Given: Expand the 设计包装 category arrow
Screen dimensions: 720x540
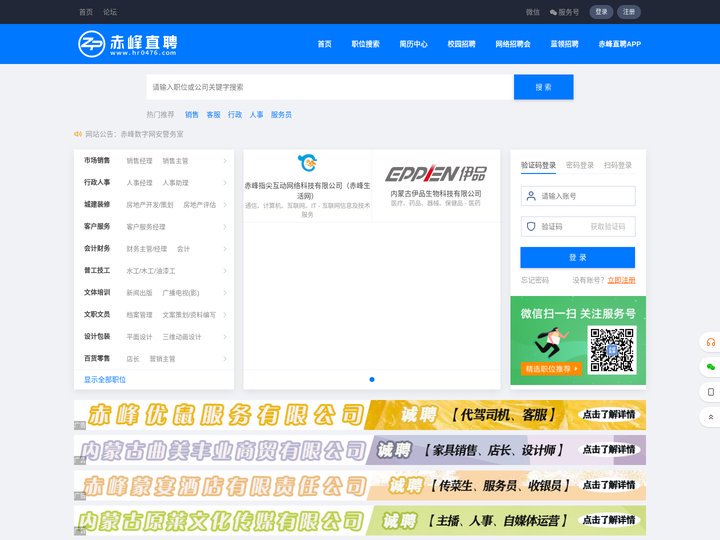Looking at the screenshot, I should (x=225, y=337).
